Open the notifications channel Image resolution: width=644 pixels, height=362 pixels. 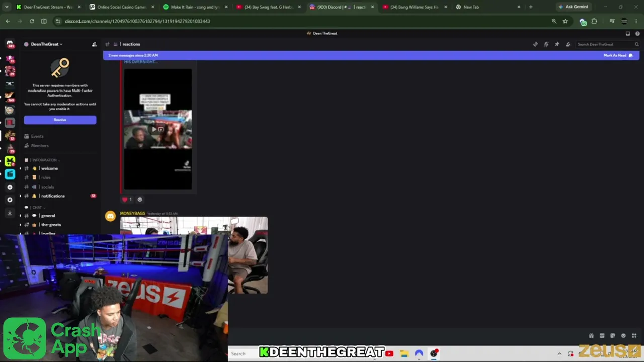(x=53, y=196)
